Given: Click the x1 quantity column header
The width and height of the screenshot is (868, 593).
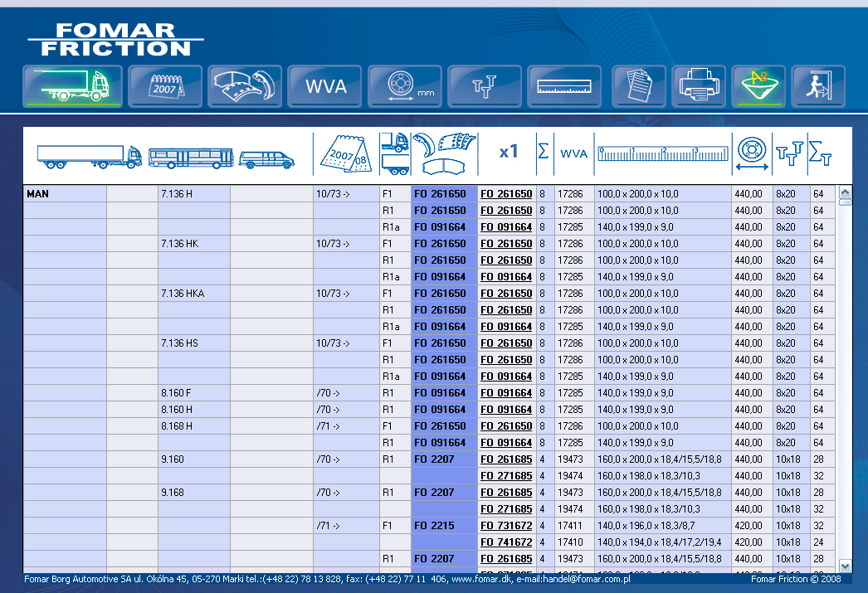Looking at the screenshot, I should coord(508,152).
